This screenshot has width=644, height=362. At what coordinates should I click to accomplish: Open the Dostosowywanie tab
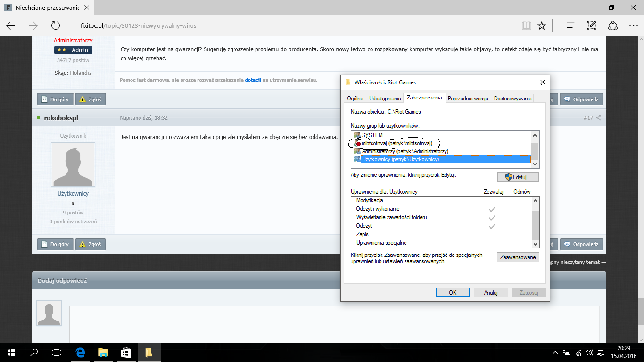coord(512,99)
